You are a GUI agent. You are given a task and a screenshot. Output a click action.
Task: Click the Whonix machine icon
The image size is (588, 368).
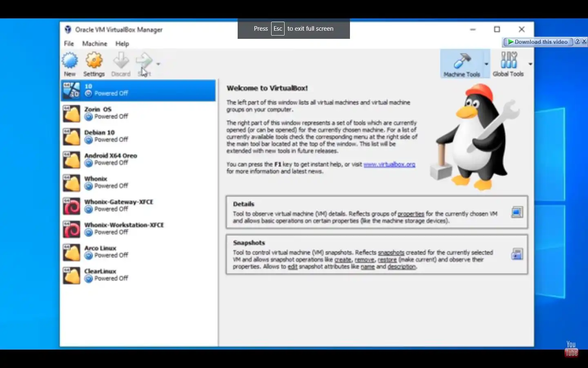coord(71,183)
